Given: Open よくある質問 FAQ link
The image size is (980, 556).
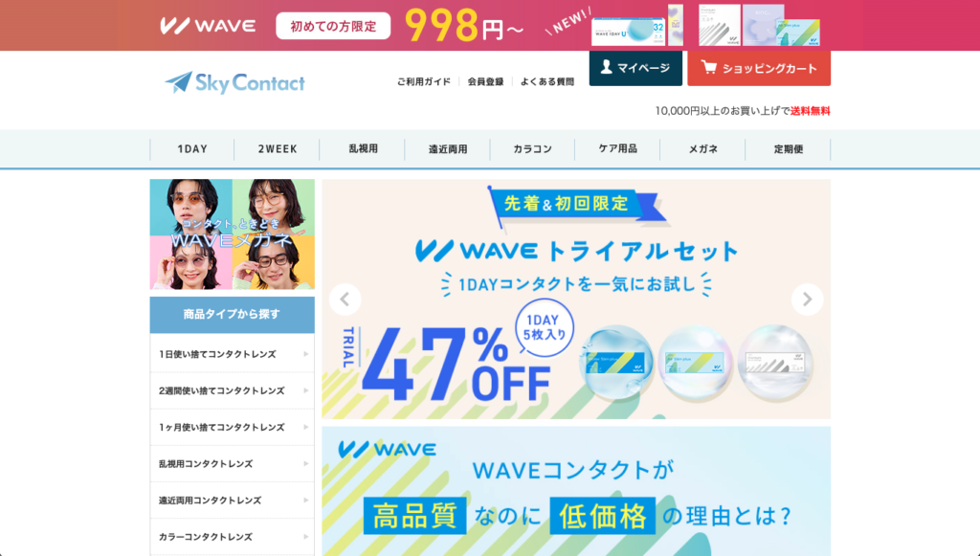Looking at the screenshot, I should tap(546, 82).
